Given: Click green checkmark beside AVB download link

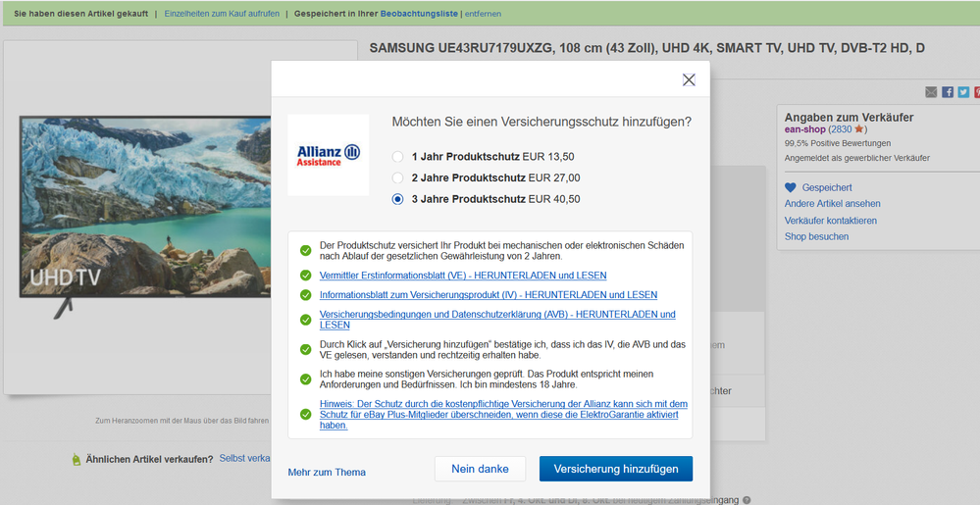Looking at the screenshot, I should [x=306, y=320].
